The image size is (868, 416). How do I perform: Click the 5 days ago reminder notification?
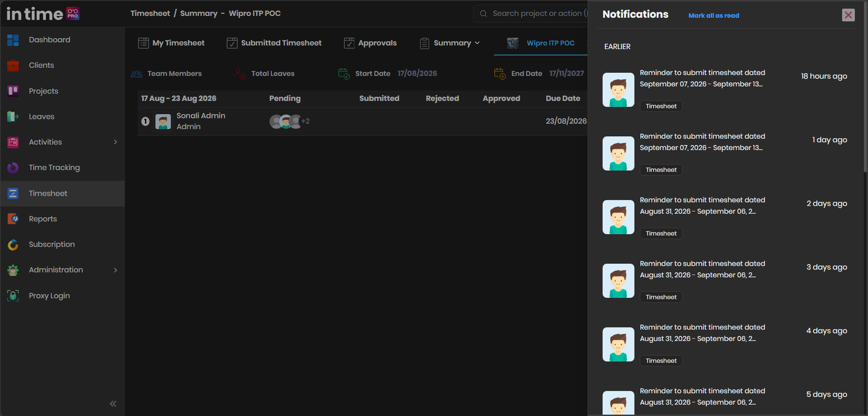click(725, 400)
